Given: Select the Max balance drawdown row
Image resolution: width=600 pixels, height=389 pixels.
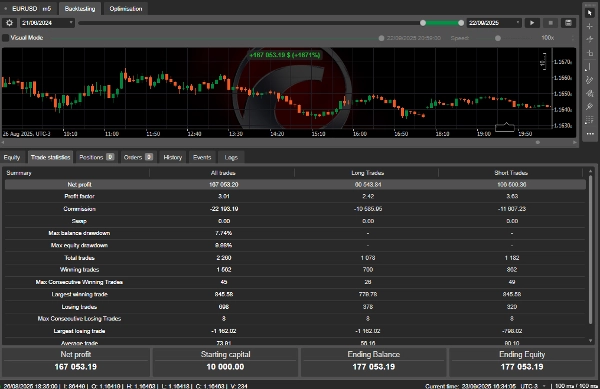Looking at the screenshot, I should [295, 233].
